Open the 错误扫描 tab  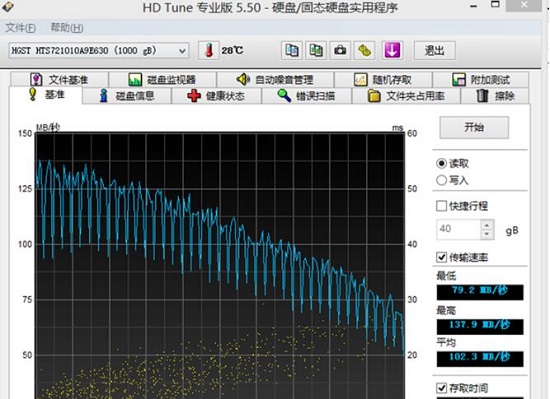pos(307,96)
